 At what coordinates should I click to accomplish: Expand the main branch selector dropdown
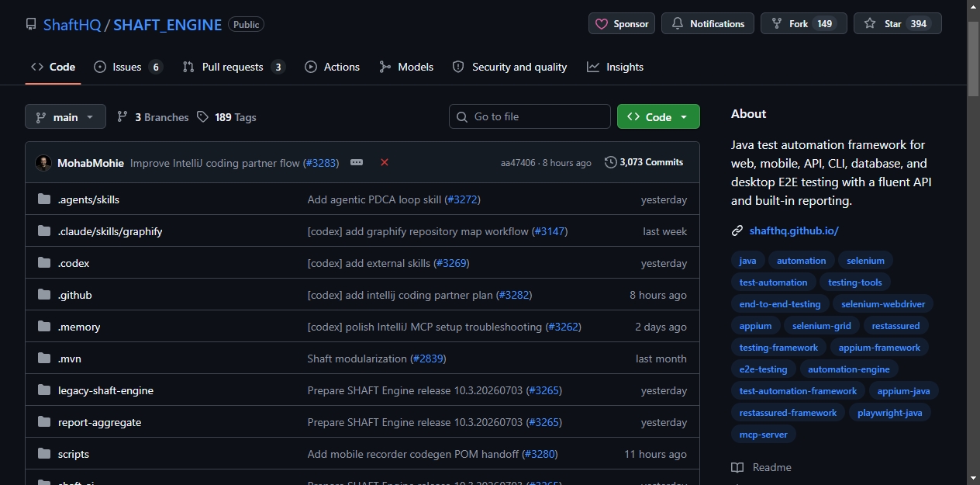(x=65, y=116)
